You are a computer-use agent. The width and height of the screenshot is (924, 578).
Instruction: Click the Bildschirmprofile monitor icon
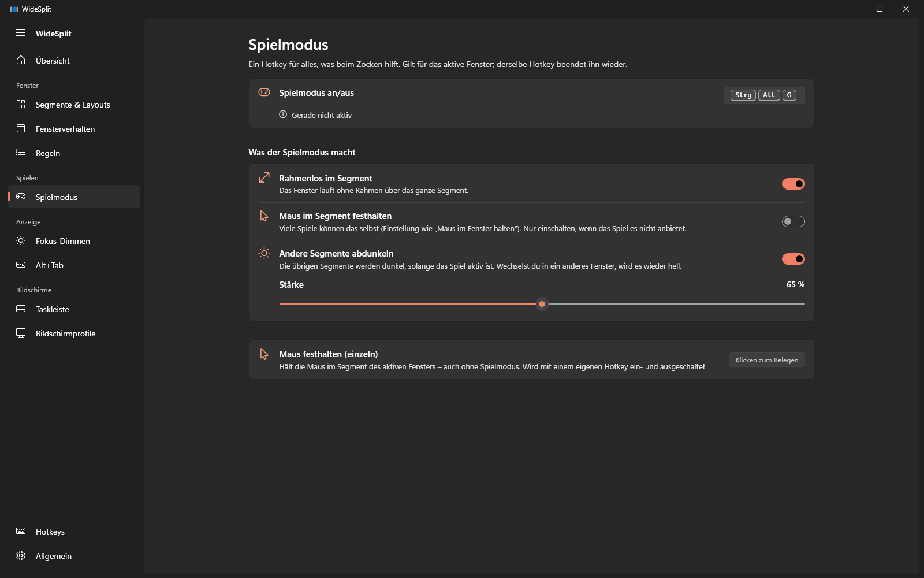point(21,333)
